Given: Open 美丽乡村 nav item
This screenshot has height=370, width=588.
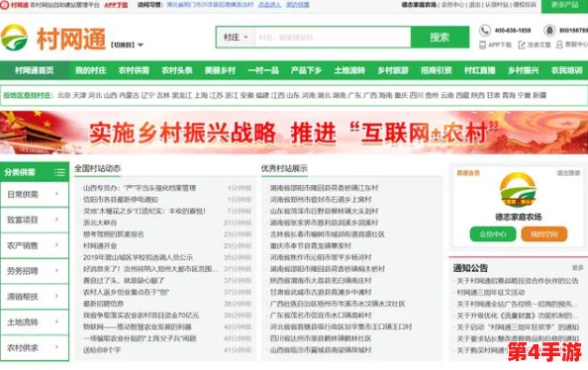Looking at the screenshot, I should tap(220, 70).
